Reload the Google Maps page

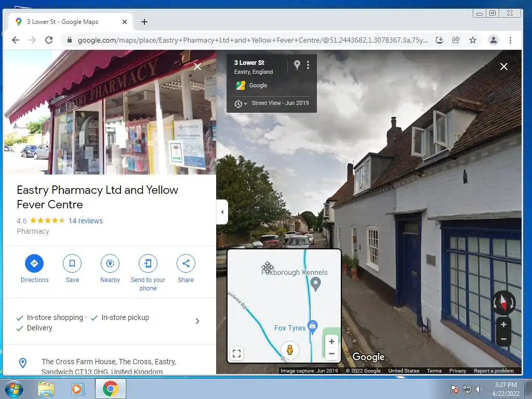click(x=49, y=40)
